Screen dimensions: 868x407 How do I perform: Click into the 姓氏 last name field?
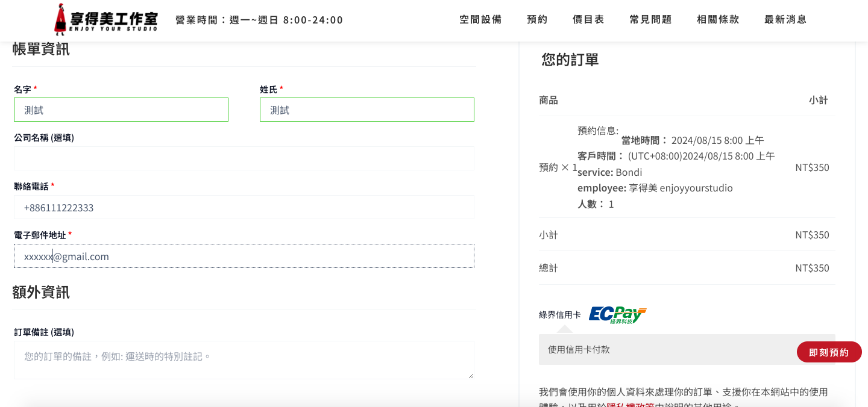367,110
